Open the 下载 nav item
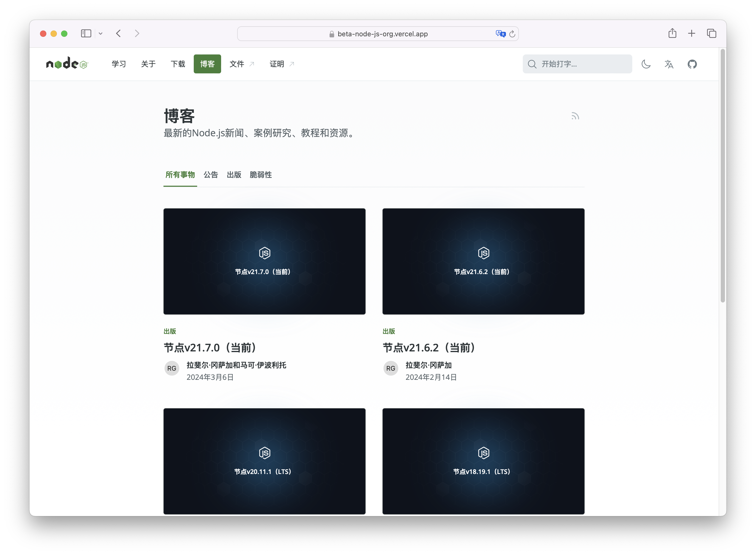The image size is (756, 555). pos(178,64)
